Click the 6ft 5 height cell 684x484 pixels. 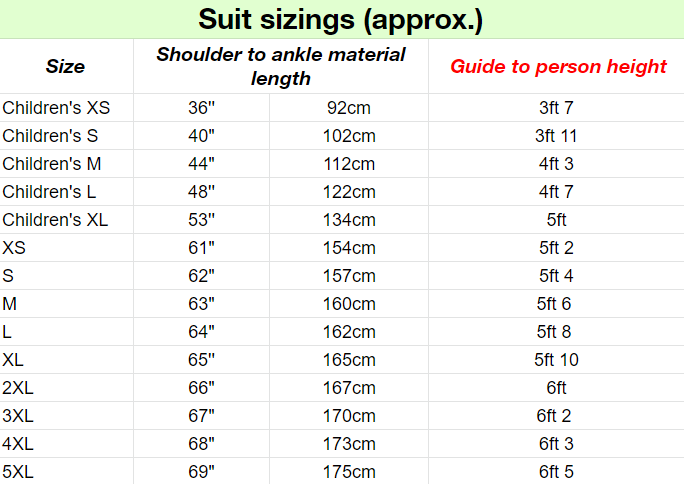(x=556, y=472)
